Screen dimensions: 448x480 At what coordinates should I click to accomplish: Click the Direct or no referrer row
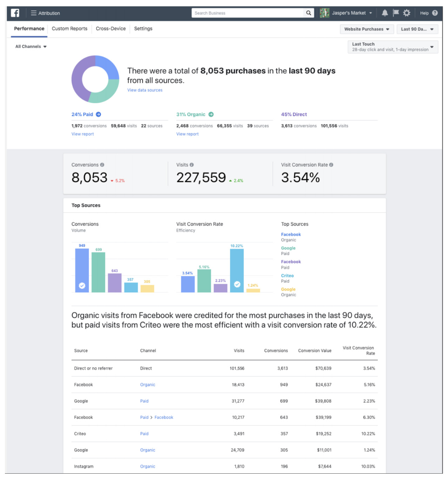pos(224,369)
